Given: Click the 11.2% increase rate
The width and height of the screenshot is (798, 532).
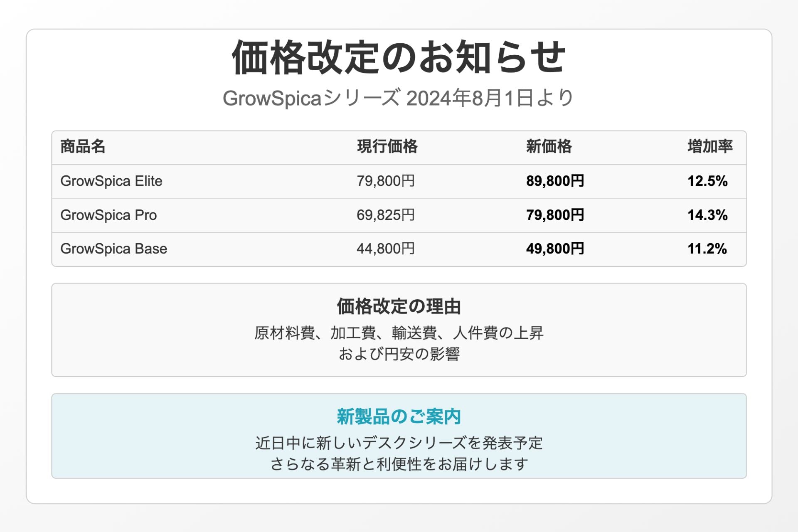Looking at the screenshot, I should (707, 249).
